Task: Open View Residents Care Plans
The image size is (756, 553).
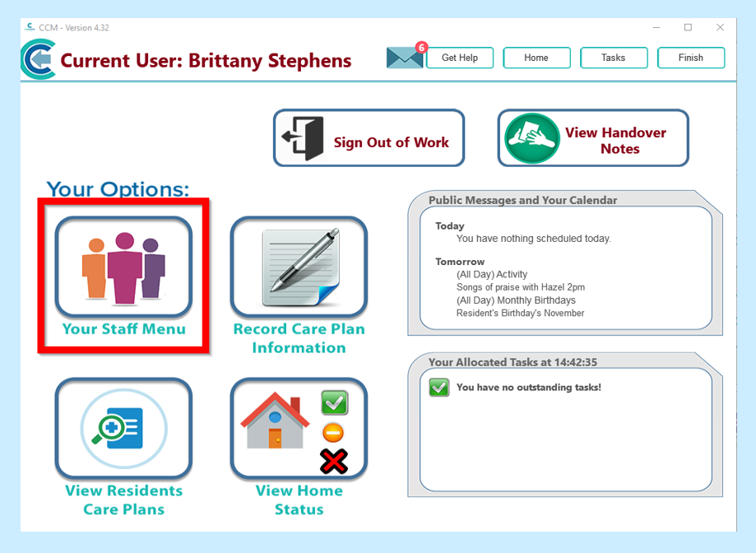Action: click(123, 429)
